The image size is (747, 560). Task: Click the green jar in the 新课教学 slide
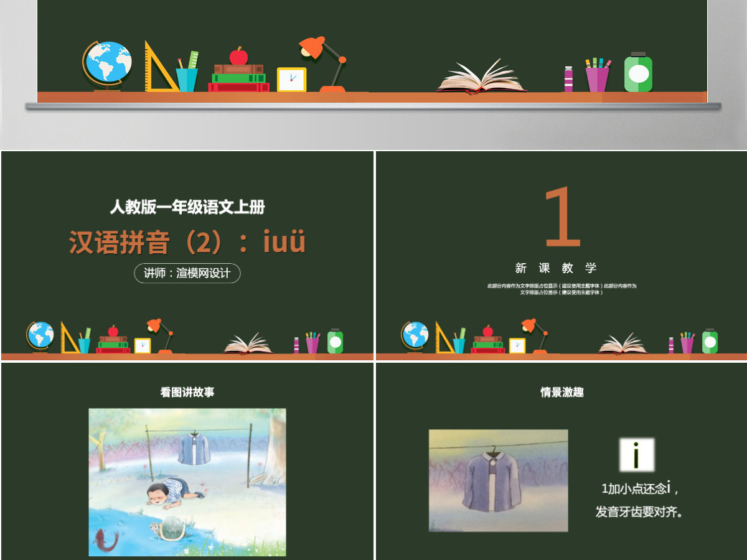[x=710, y=341]
